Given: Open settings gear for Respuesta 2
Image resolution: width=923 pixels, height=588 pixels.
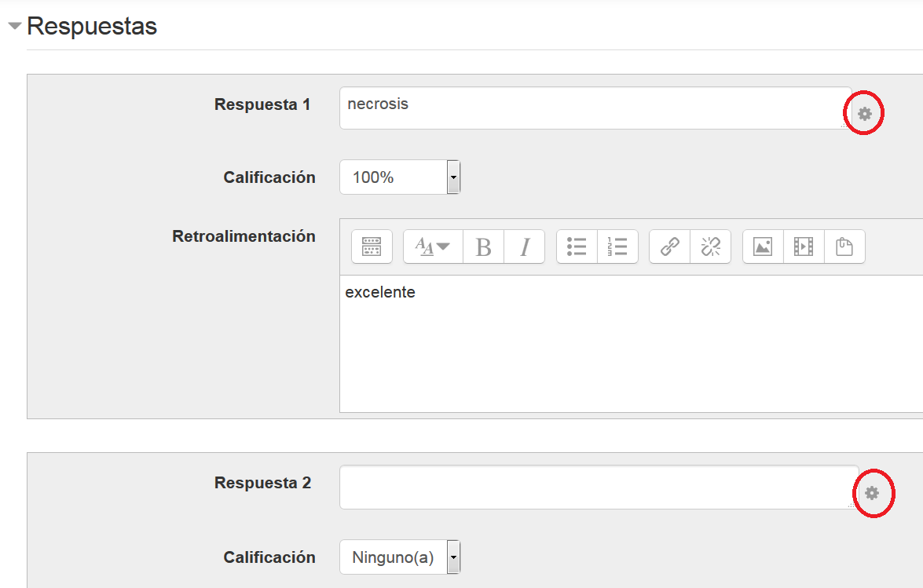Looking at the screenshot, I should (x=873, y=493).
